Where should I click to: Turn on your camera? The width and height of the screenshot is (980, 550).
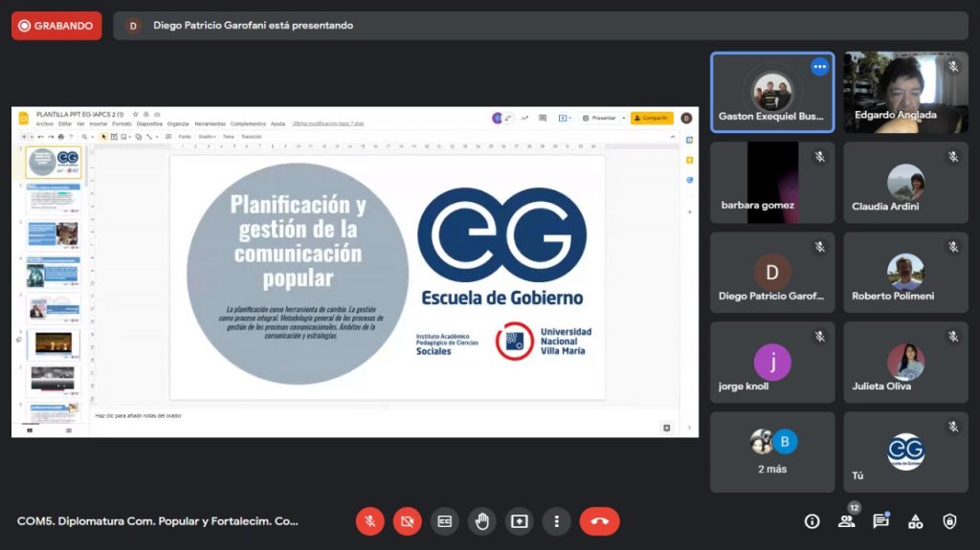click(408, 521)
